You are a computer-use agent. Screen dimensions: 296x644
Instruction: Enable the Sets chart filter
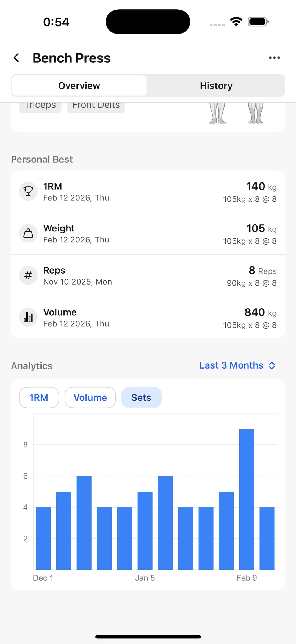tap(141, 397)
